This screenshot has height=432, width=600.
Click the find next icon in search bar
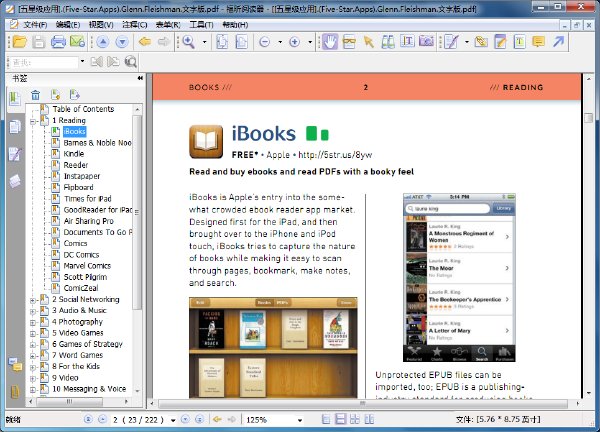113,62
